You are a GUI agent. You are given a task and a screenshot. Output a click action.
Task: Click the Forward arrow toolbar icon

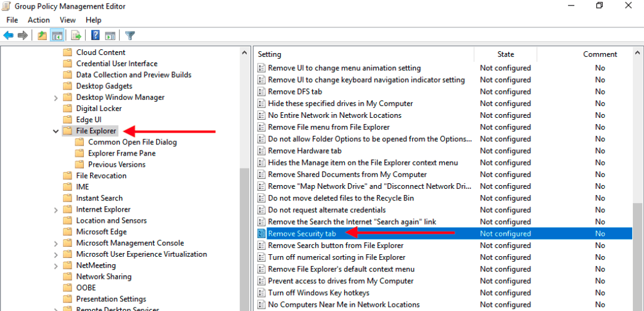point(23,35)
